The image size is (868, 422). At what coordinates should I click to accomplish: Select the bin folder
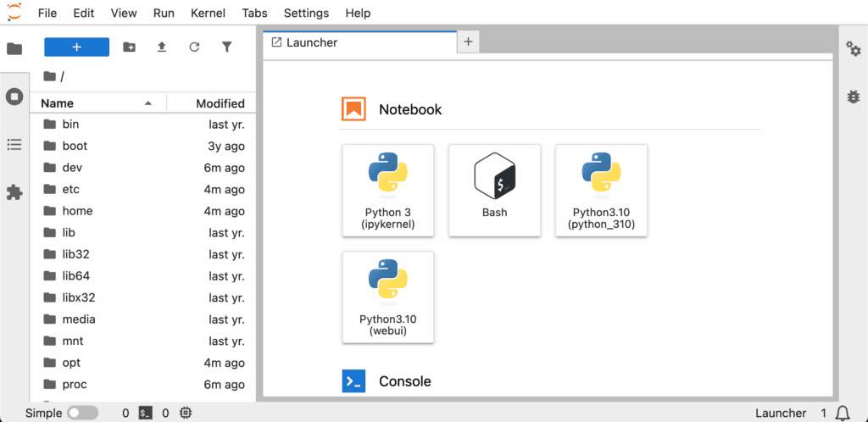coord(142,125)
